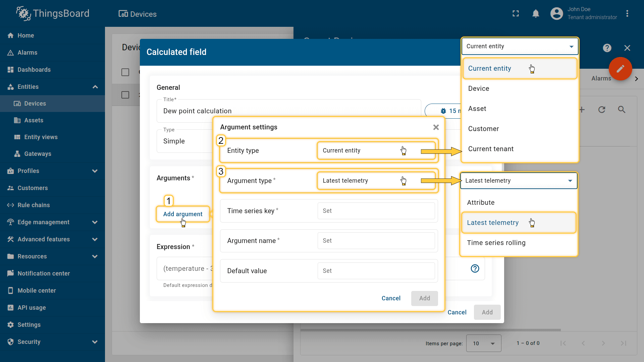Viewport: 644px width, 362px height.
Task: Click Cancel in Argument settings
Action: (391, 298)
